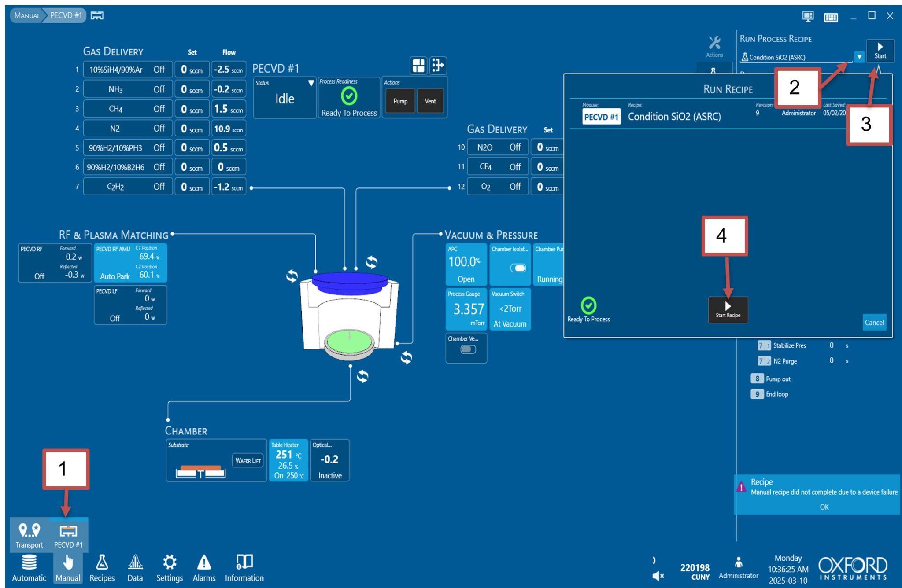Screen dimensions: 902x588
Task: Click the Optical -0.2 Inactive tile
Action: 329,460
